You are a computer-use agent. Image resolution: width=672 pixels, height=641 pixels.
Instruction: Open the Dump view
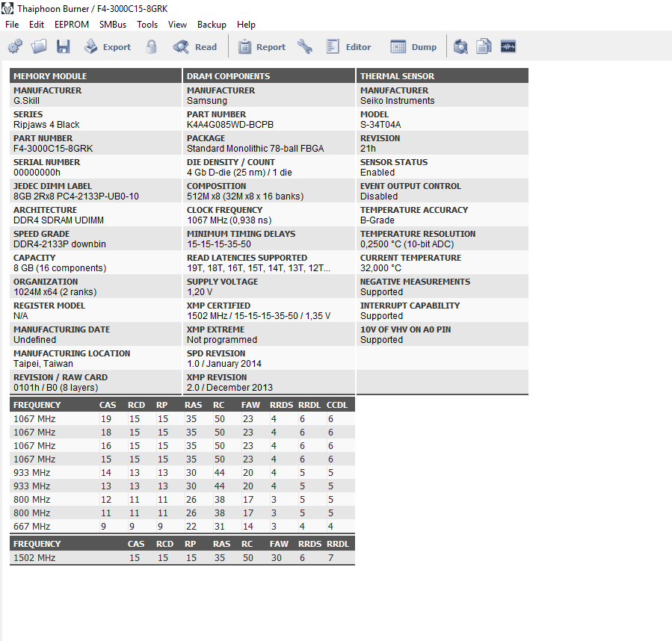pyautogui.click(x=413, y=46)
